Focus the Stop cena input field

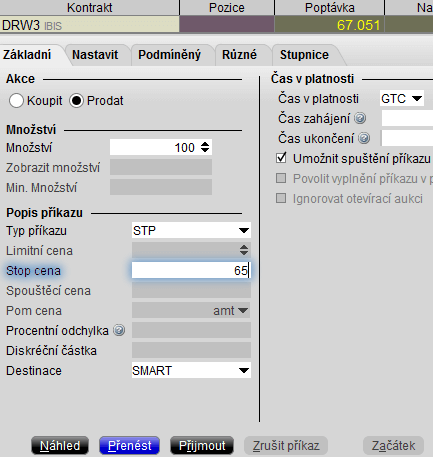tap(191, 270)
